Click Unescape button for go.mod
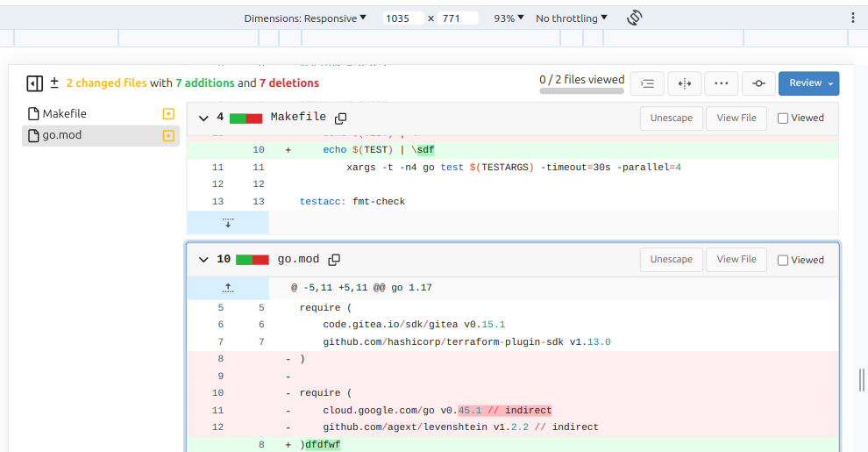Viewport: 868px width, 452px height. (671, 260)
